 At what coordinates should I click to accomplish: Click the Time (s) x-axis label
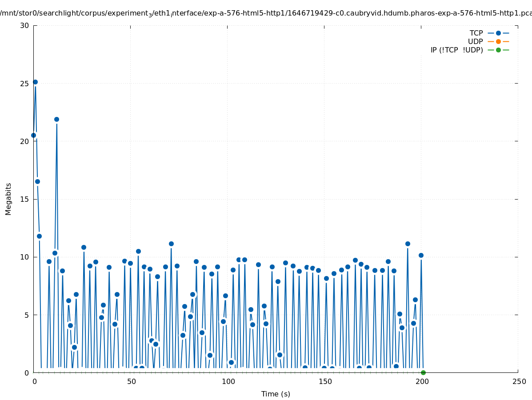(x=276, y=394)
